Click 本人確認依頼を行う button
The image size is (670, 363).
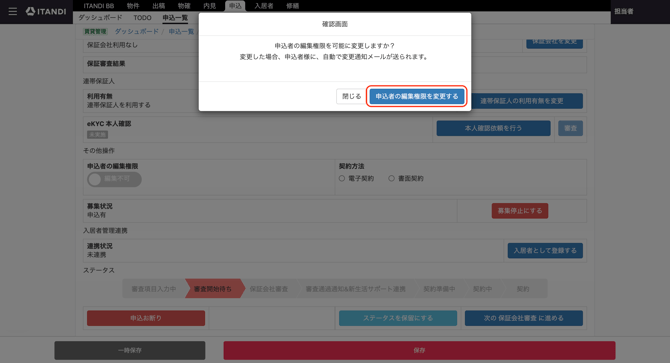click(494, 128)
